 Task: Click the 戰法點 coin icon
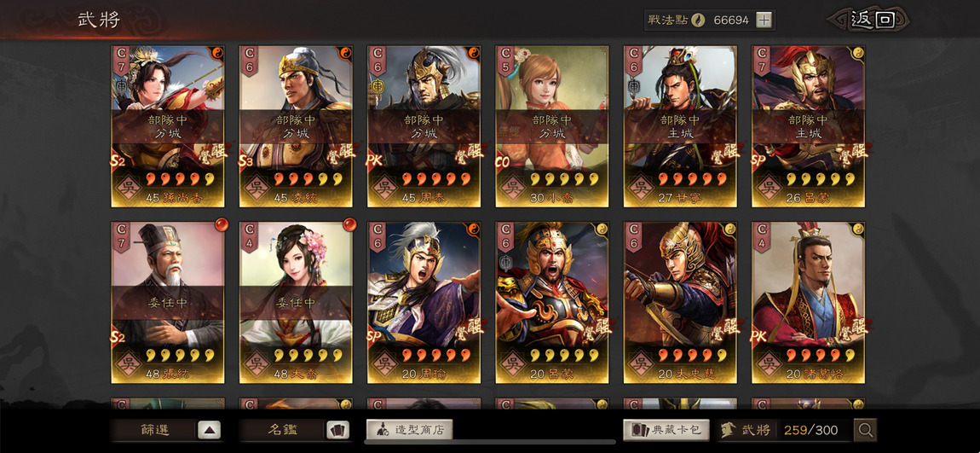click(x=698, y=20)
